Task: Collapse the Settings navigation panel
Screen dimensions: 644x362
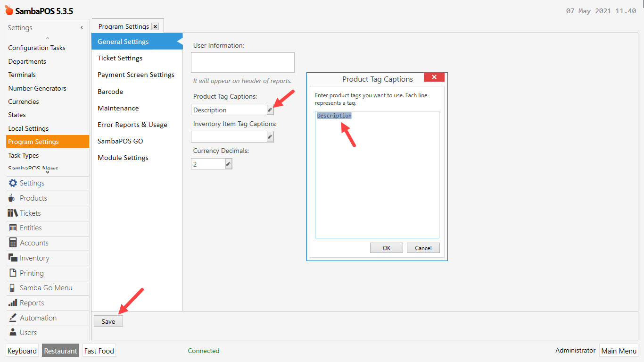Action: click(x=82, y=28)
